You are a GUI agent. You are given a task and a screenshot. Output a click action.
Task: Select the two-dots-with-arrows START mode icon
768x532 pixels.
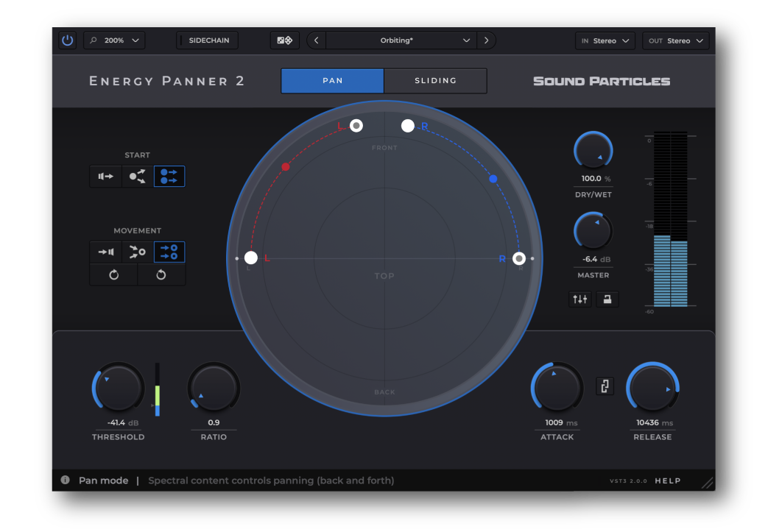[169, 176]
